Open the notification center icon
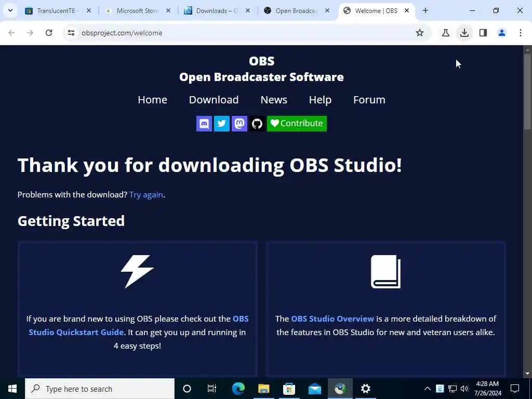The image size is (532, 399). [515, 389]
